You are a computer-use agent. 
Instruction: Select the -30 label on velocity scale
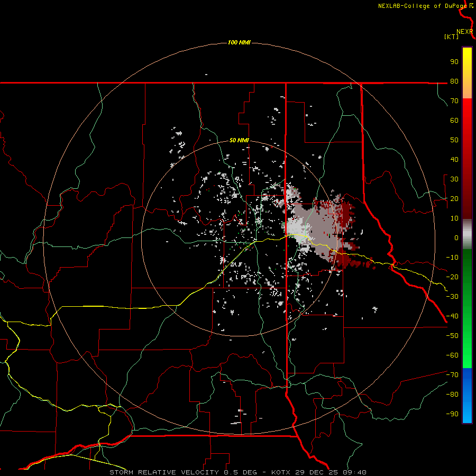[x=452, y=297]
